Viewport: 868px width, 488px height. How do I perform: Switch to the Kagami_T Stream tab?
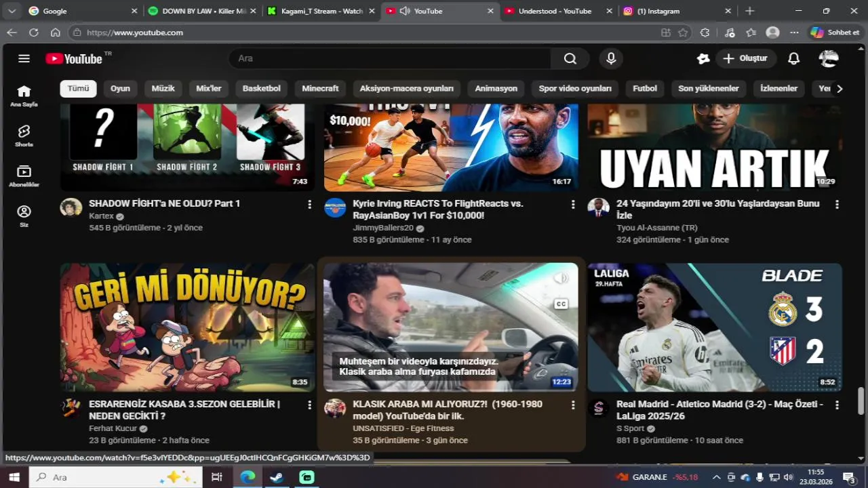point(321,11)
